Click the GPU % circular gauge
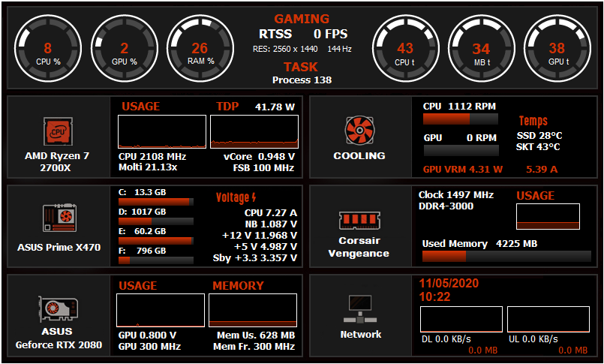 [x=125, y=49]
